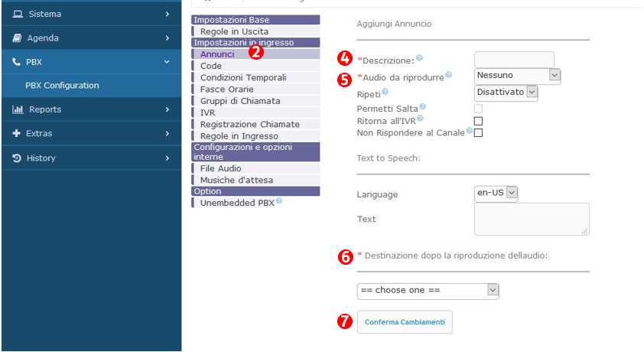This screenshot has height=352, width=644.
Task: Click the help icon beside Permetti Salta
Action: [x=422, y=107]
